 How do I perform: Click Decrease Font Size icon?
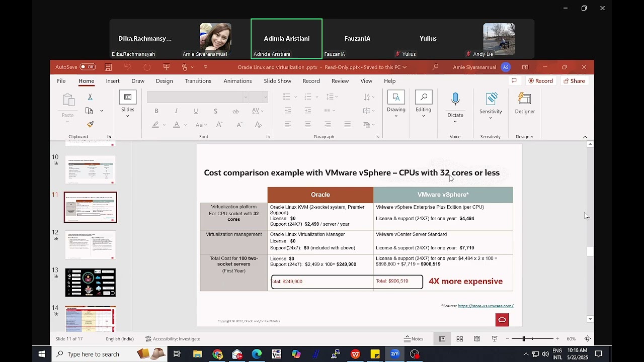pos(239,125)
